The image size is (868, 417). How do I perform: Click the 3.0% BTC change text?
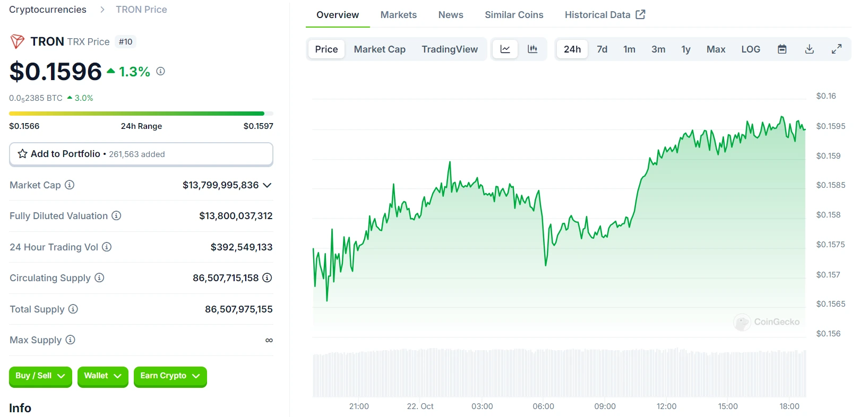point(84,98)
